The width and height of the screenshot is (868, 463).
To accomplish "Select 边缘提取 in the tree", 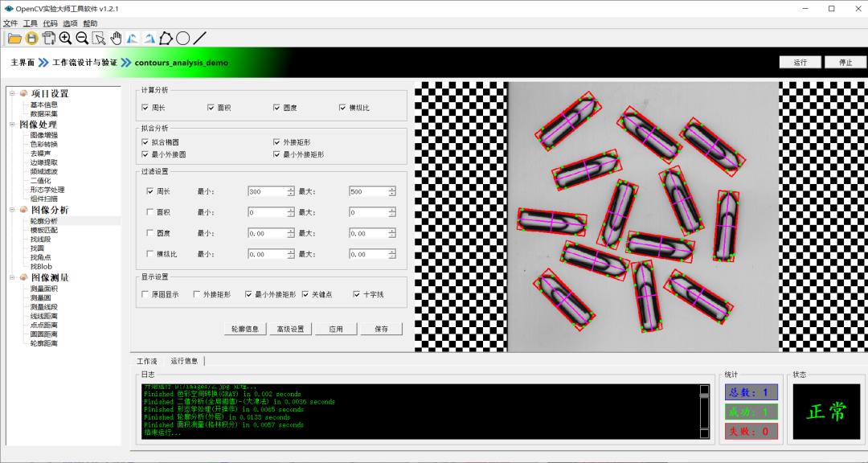I will tap(44, 162).
